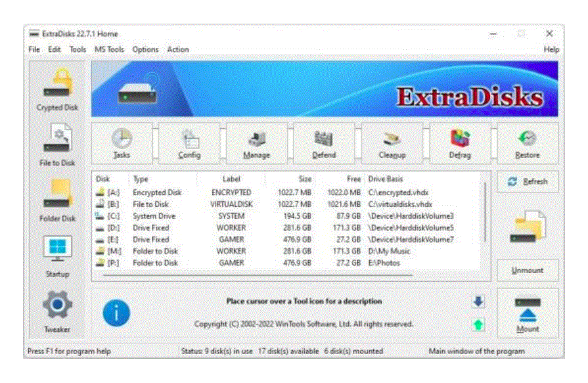This screenshot has width=588, height=383.
Task: Select the 'VIRTUALDISK' label cell
Action: coord(231,204)
